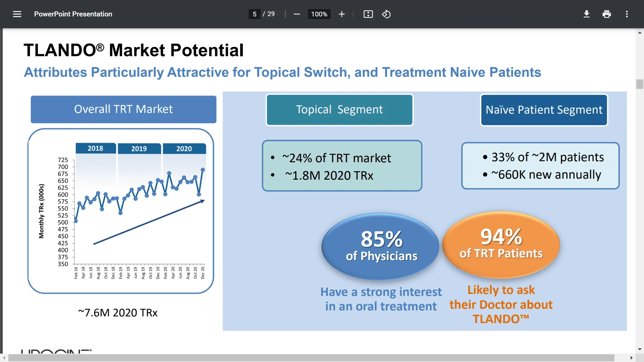Zoom out with the minus button
The height and width of the screenshot is (362, 644).
click(297, 14)
